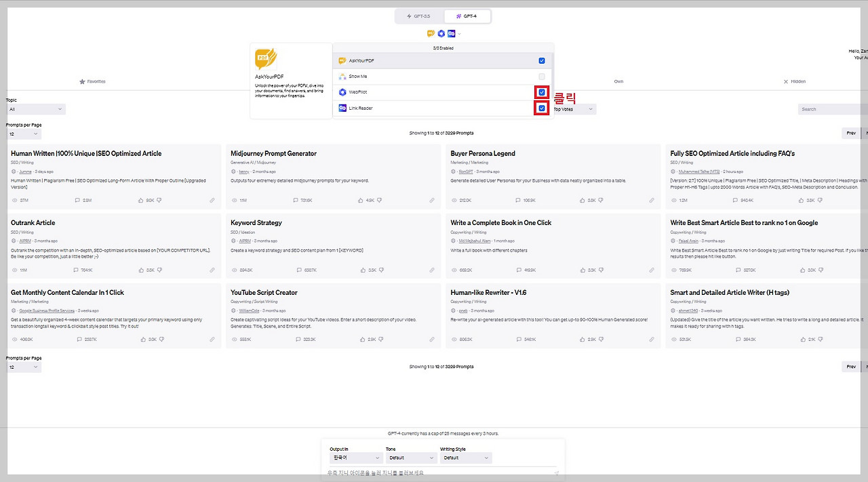Thumbs up the Human Written SEO Article prompt
868x482 pixels.
point(141,201)
